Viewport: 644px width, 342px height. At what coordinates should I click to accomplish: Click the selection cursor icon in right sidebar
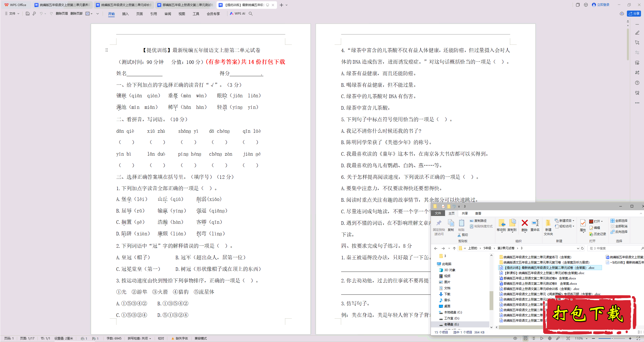(x=637, y=42)
